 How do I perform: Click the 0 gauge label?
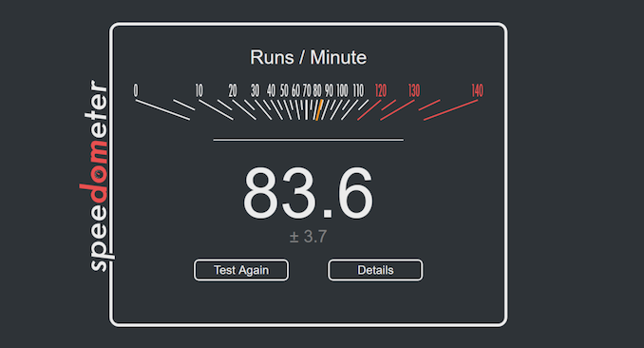click(136, 90)
